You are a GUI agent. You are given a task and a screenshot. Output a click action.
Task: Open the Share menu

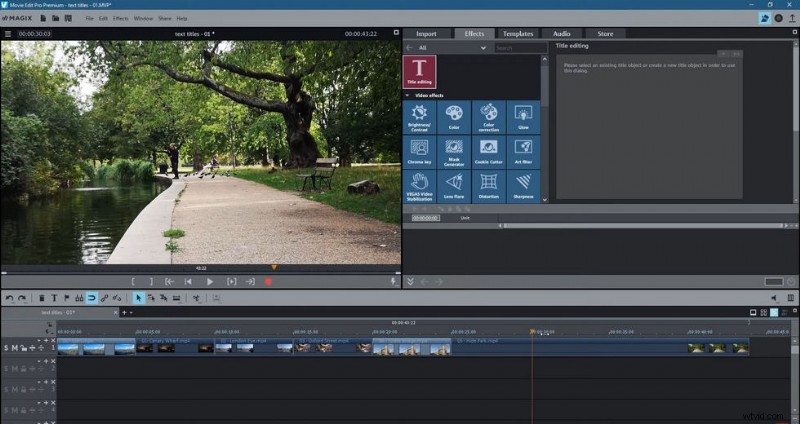tap(165, 18)
